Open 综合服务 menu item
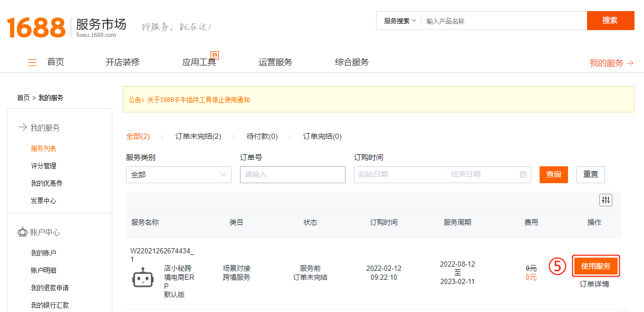The width and height of the screenshot is (644, 312). (x=352, y=62)
